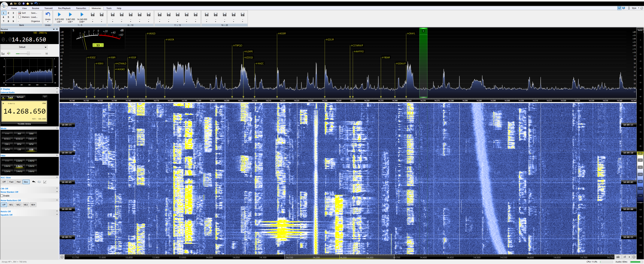Screen dimensions: 644x264
Task: Click the star favourites icon in title bar
Action: (x=28, y=4)
